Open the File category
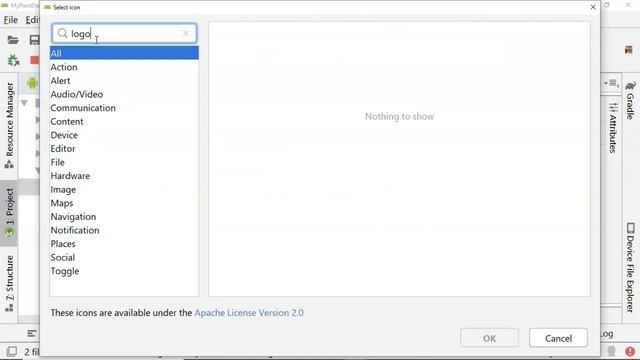The height and width of the screenshot is (360, 640). coord(124,162)
